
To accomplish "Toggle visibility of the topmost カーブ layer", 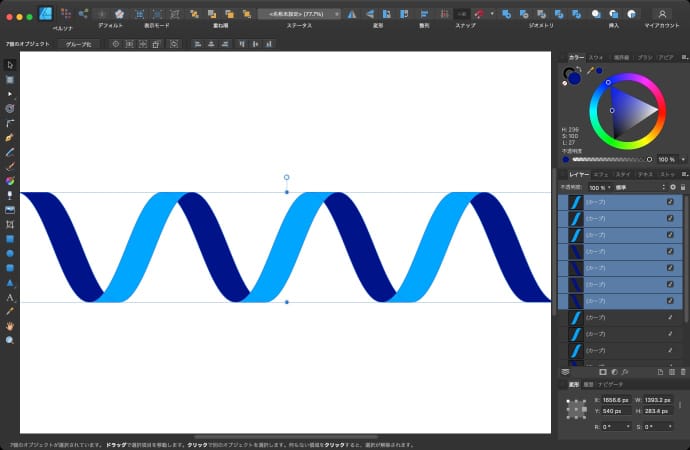I will [670, 201].
